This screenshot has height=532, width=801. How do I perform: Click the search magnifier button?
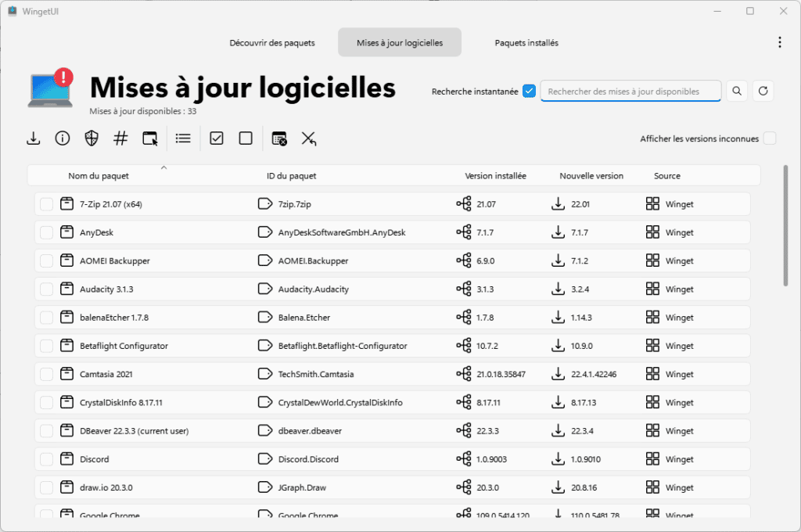coord(737,91)
